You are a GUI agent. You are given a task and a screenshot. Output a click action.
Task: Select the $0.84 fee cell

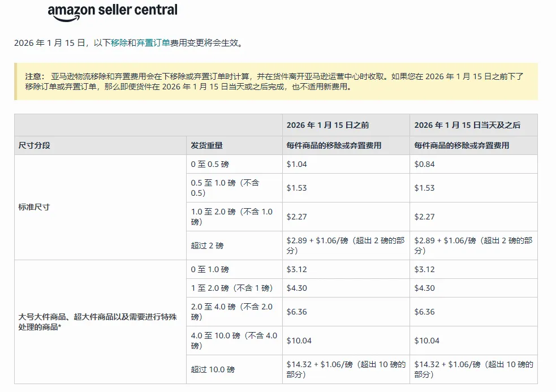pos(425,164)
